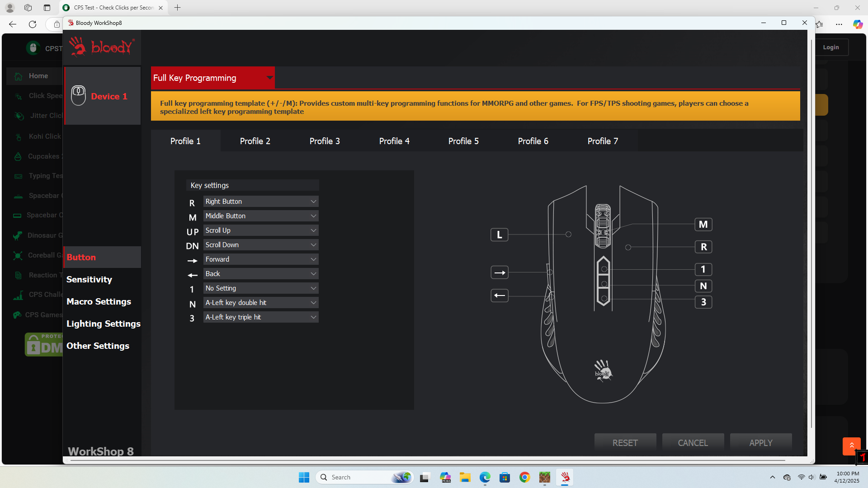868x488 pixels.
Task: Click the CPS Test browser tab
Action: point(113,8)
